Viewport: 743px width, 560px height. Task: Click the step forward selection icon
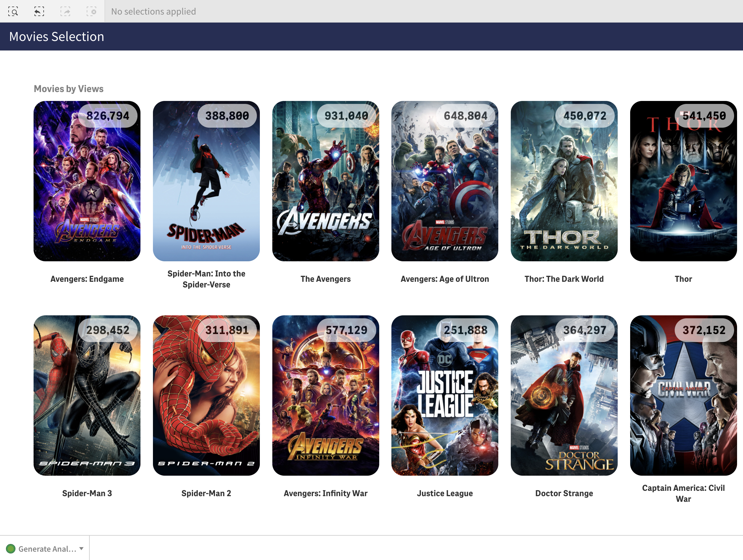pyautogui.click(x=65, y=12)
